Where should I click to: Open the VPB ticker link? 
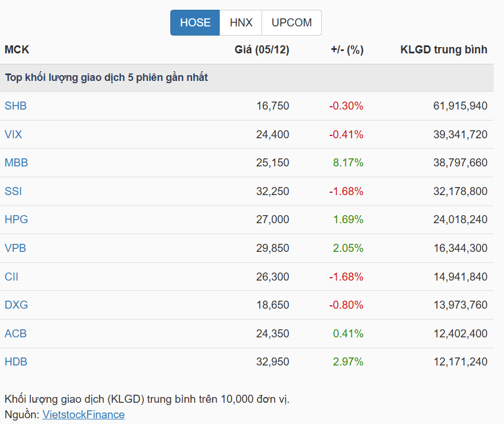(x=15, y=248)
